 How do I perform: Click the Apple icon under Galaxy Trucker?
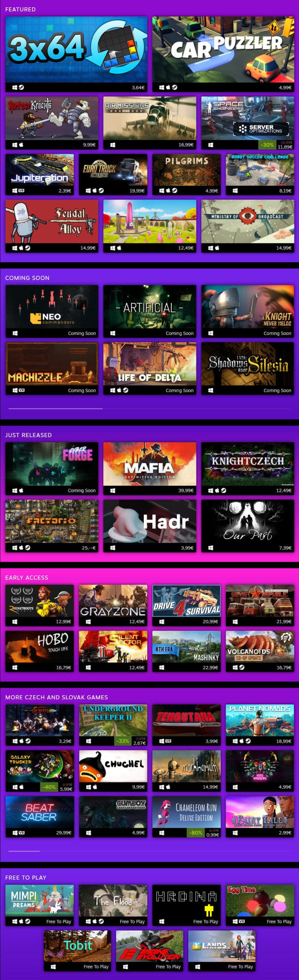pyautogui.click(x=21, y=787)
